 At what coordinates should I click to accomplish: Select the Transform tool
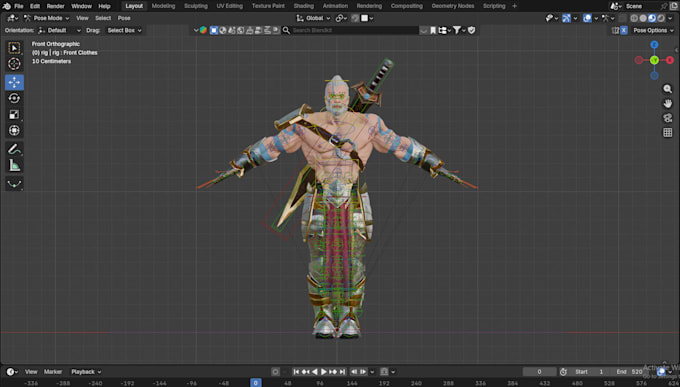coord(14,131)
